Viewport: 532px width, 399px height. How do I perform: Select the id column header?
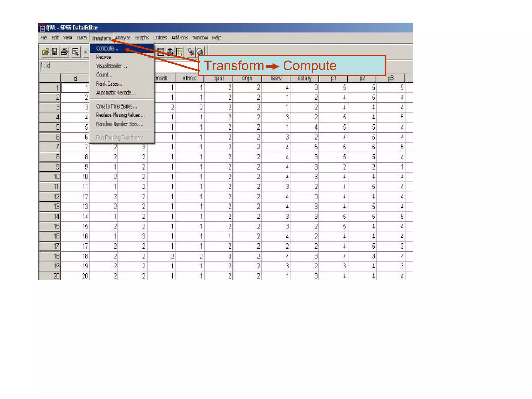[75, 78]
